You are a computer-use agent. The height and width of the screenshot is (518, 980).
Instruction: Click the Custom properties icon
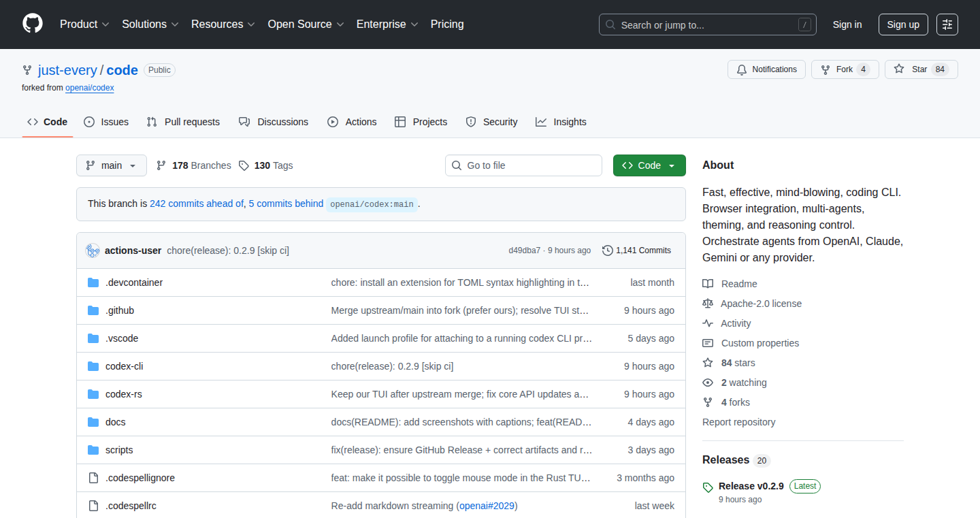coord(708,343)
